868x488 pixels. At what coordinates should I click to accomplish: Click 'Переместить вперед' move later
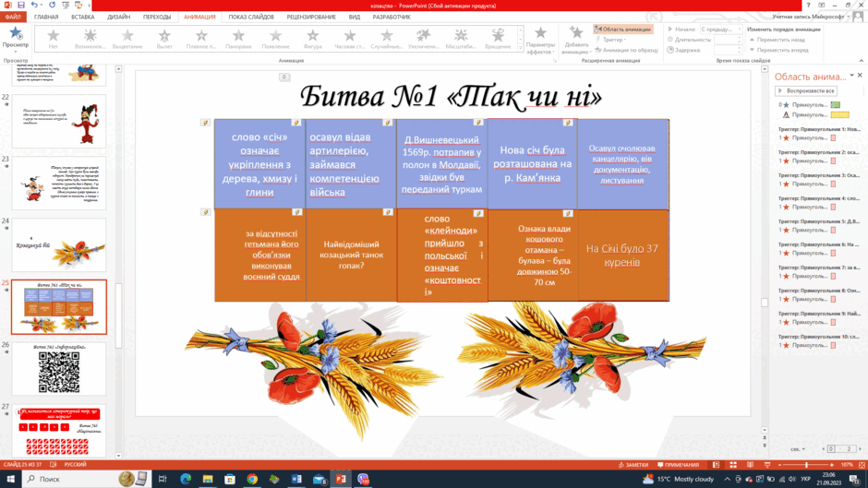point(778,50)
